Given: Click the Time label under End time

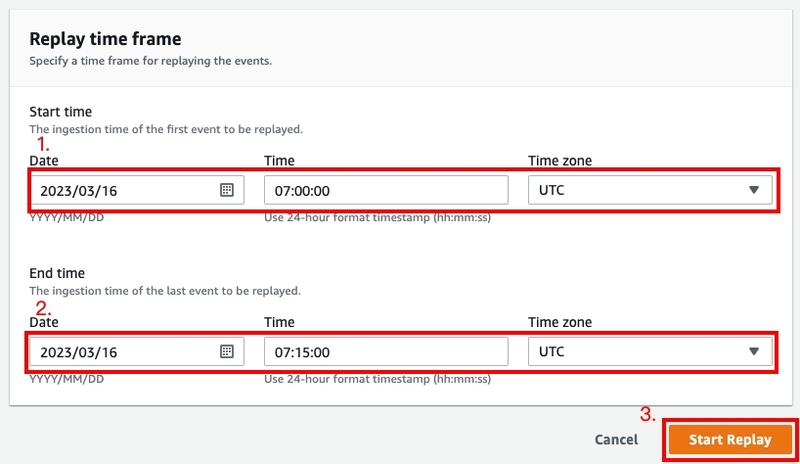Looking at the screenshot, I should click(279, 322).
